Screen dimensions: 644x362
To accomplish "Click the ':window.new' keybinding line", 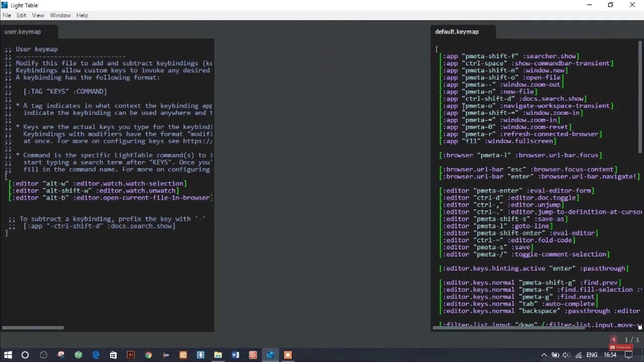I will [504, 70].
